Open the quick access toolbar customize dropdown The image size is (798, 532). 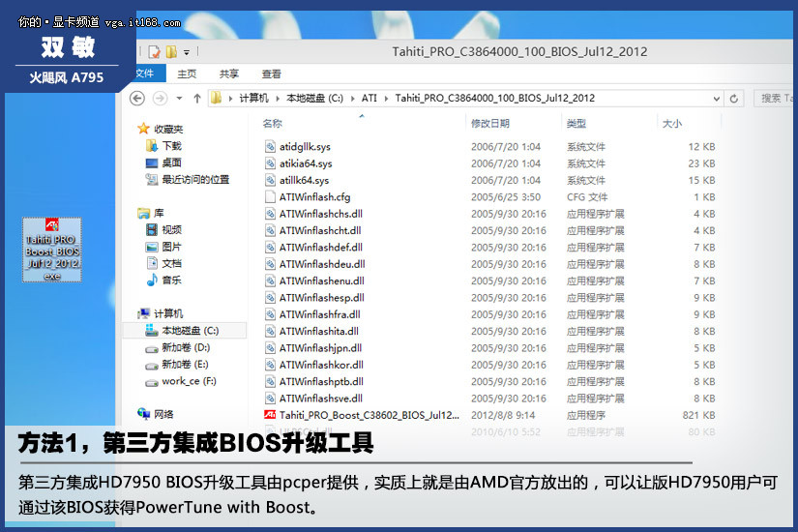(x=187, y=52)
